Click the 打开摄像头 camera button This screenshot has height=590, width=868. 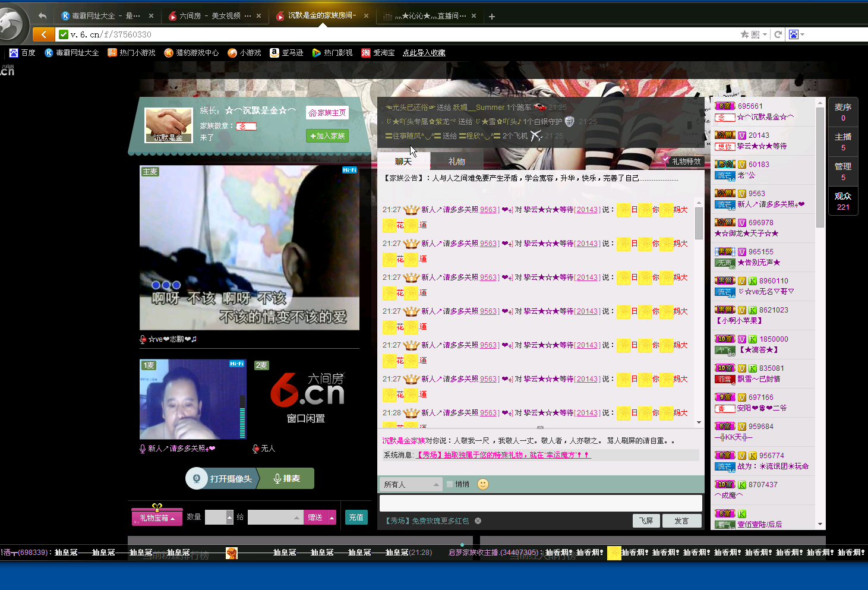pyautogui.click(x=222, y=478)
